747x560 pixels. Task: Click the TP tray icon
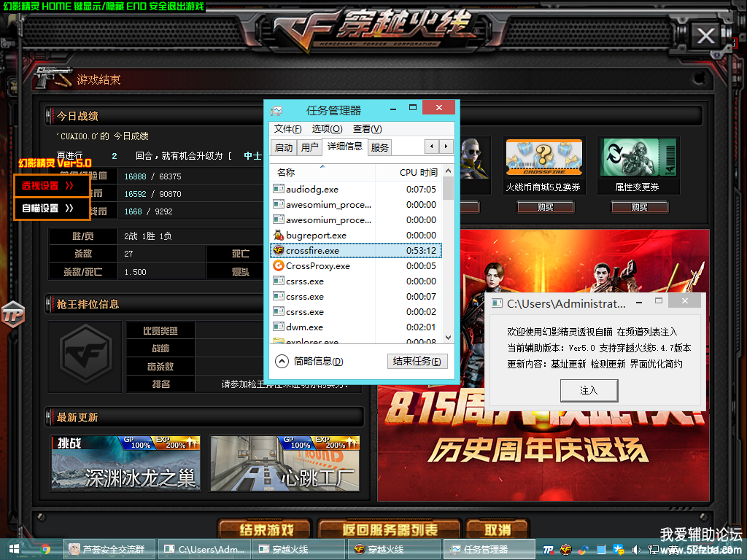click(549, 550)
